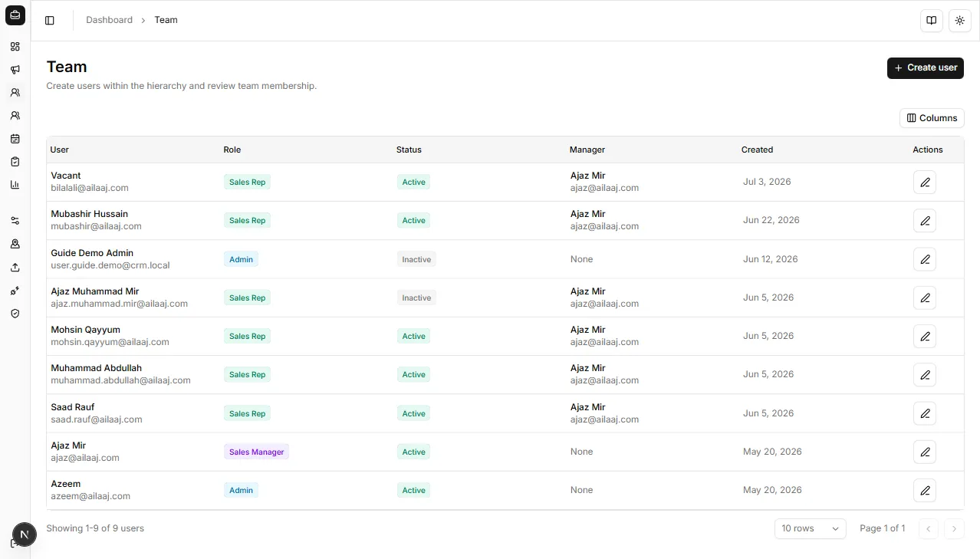Open the plug integrations icon in sidebar
The height and width of the screenshot is (559, 980).
tap(15, 291)
